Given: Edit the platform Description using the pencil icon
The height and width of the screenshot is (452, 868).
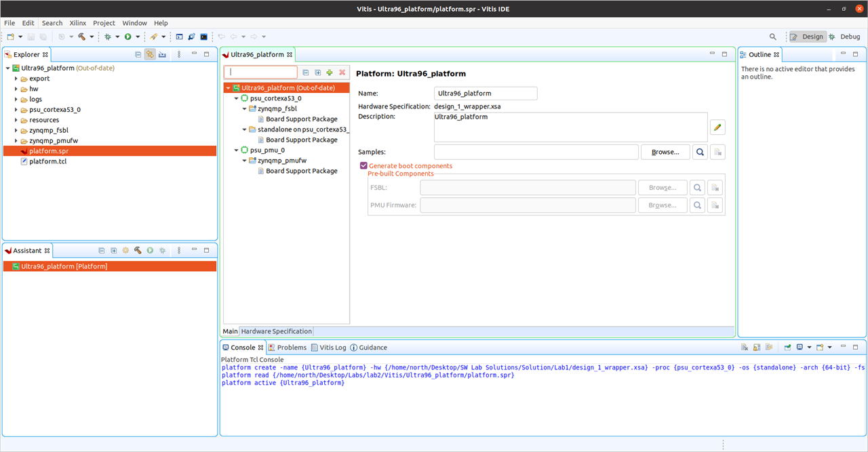Looking at the screenshot, I should coord(717,127).
